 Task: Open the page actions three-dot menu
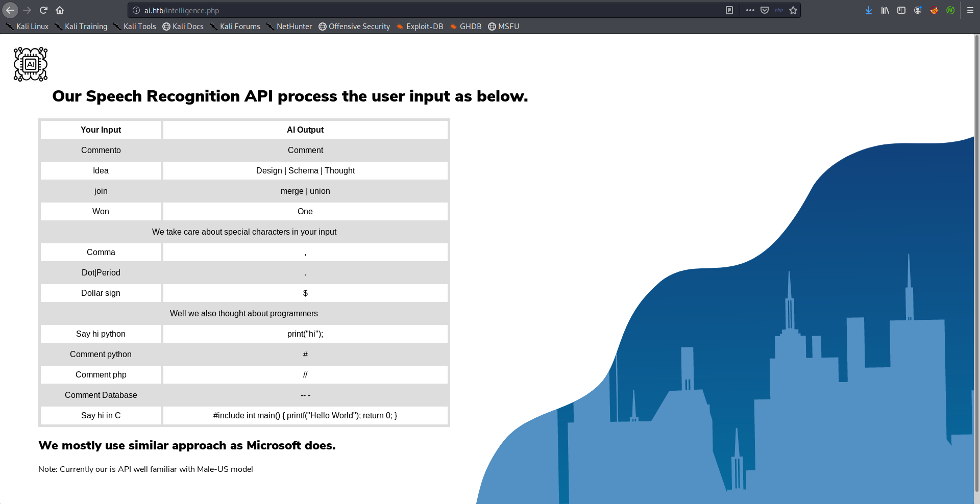pos(750,10)
